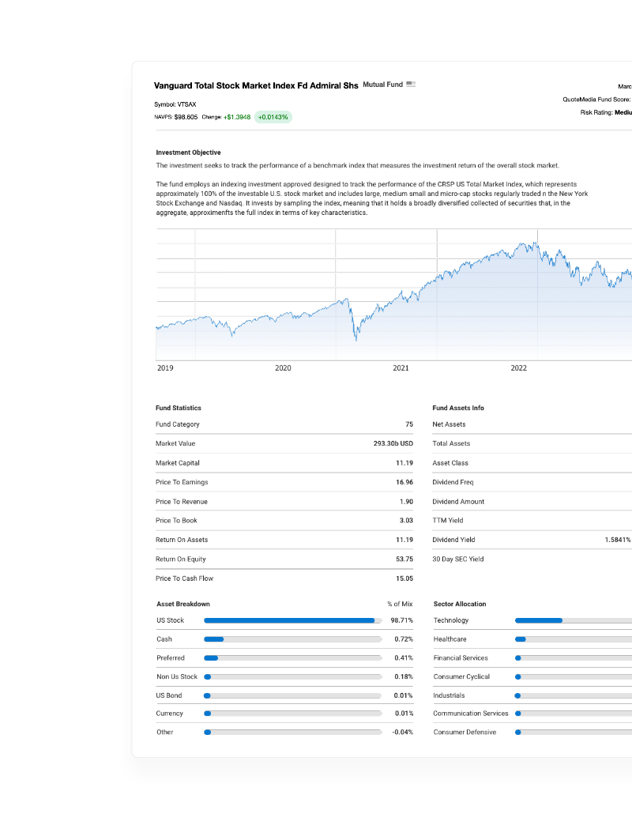The width and height of the screenshot is (632, 840).
Task: Click the Market Value row in Fund Statistics
Action: click(x=284, y=444)
